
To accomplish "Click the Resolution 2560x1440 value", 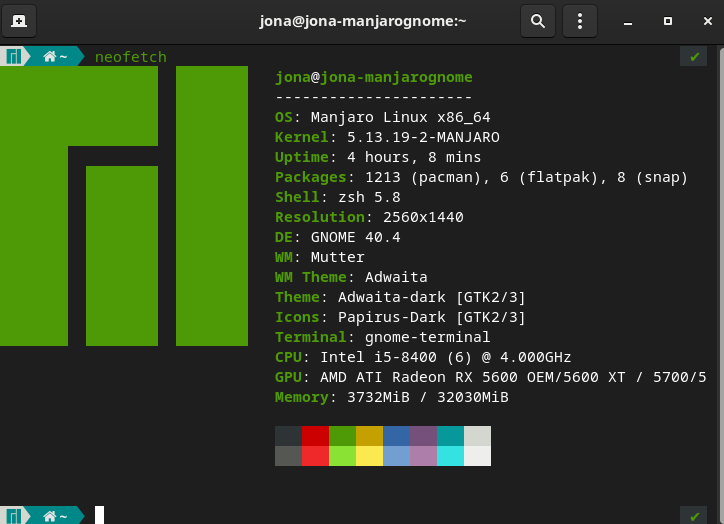I will point(423,217).
